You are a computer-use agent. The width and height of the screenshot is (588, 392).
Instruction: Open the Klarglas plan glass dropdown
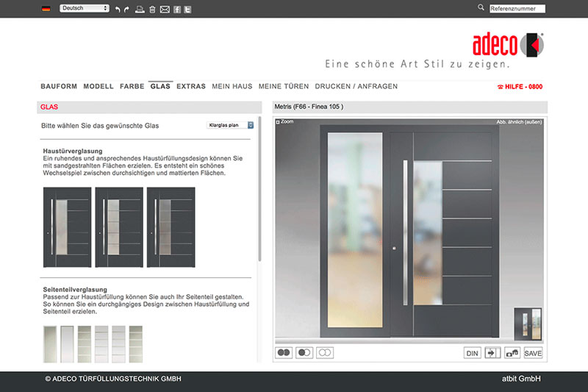tap(230, 125)
